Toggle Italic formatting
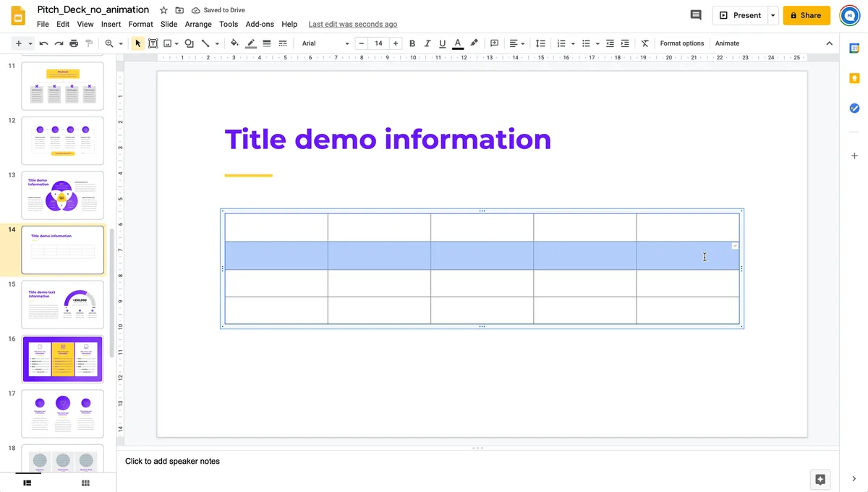 pyautogui.click(x=427, y=43)
